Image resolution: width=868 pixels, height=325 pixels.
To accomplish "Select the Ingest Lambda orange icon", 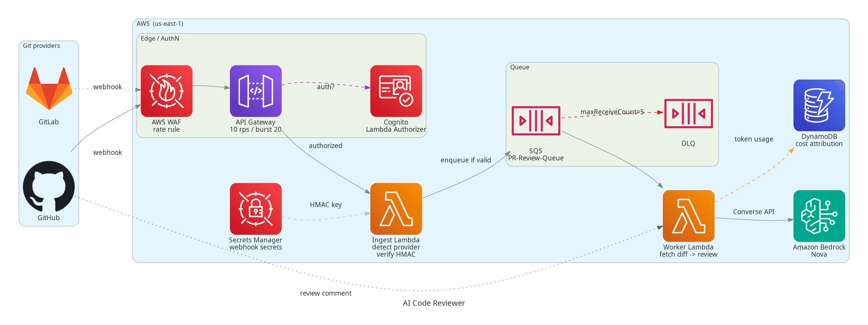I will pyautogui.click(x=396, y=209).
